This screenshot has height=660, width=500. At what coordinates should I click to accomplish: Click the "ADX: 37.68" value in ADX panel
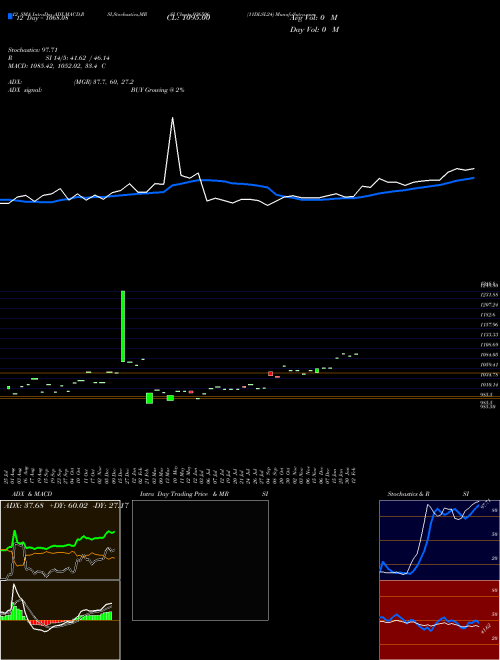[x=24, y=505]
